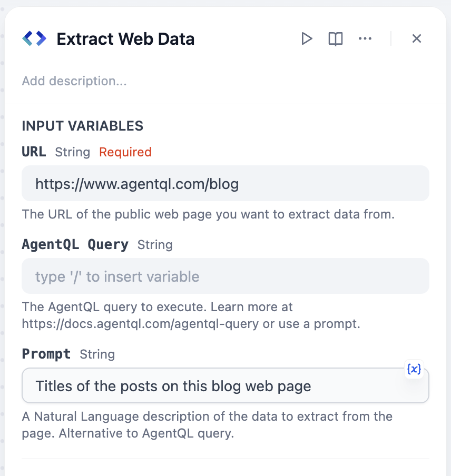
Task: Close the Extract Web Data panel
Action: [x=417, y=38]
